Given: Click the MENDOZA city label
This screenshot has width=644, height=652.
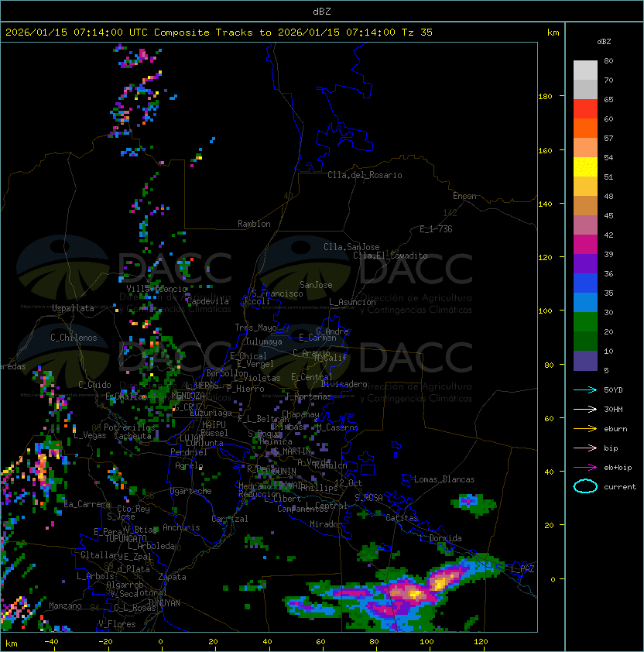Looking at the screenshot, I should (188, 395).
